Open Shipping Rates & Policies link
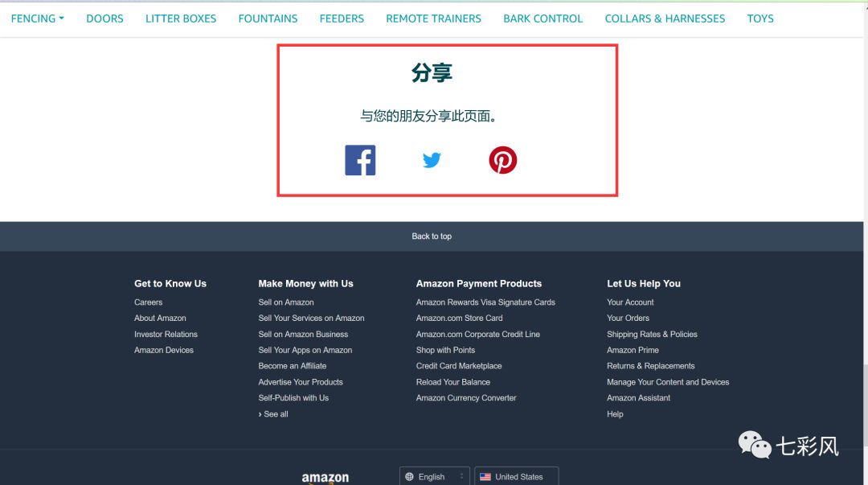868x485 pixels. (x=652, y=335)
